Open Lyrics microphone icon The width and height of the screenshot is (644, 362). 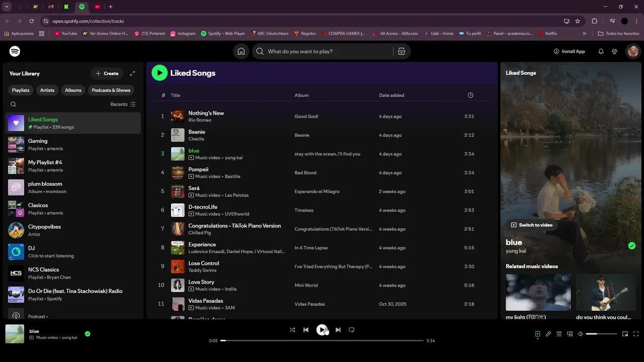[x=548, y=334]
